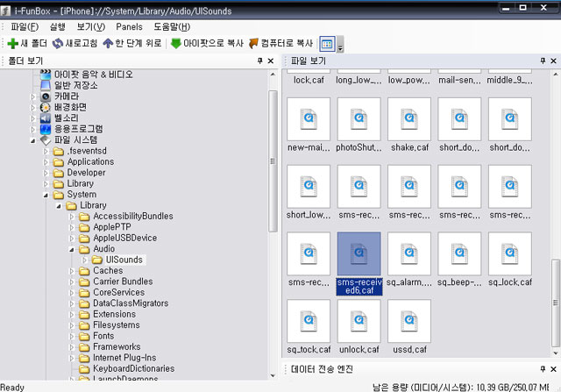Select the sq_alarm file icon

tap(409, 253)
